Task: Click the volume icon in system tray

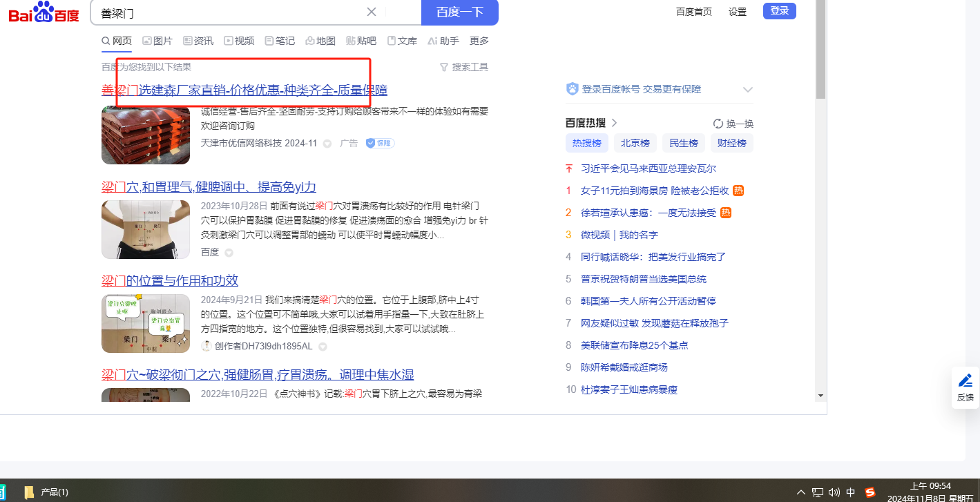Action: 834,492
